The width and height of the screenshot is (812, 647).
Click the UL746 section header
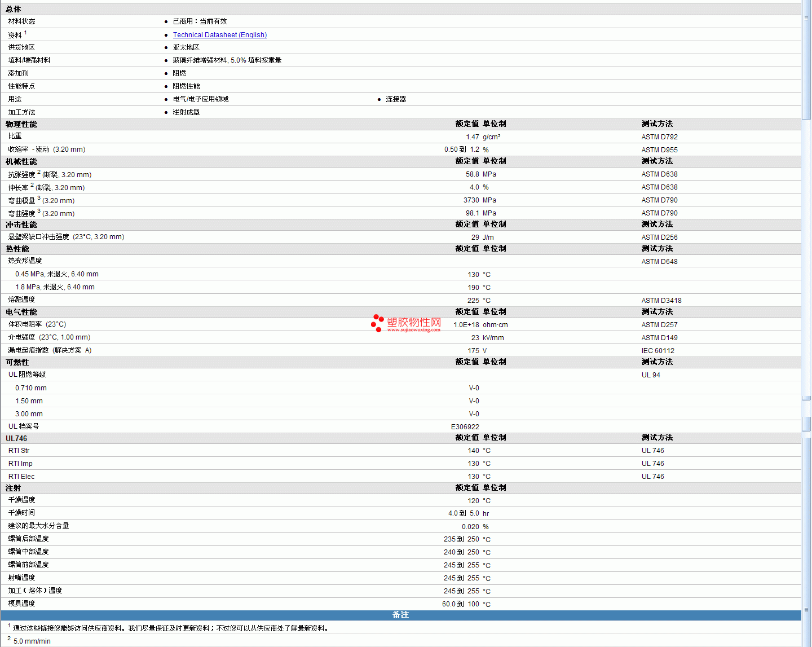(x=16, y=438)
